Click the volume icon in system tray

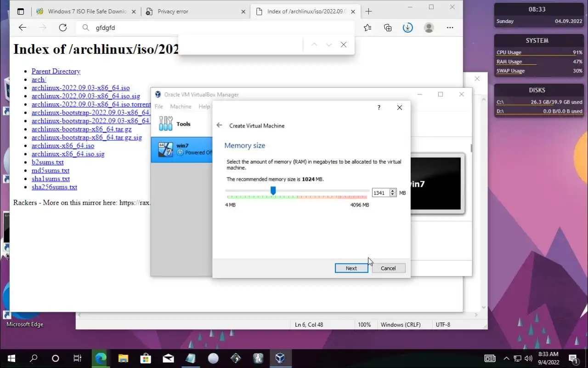[x=528, y=358]
